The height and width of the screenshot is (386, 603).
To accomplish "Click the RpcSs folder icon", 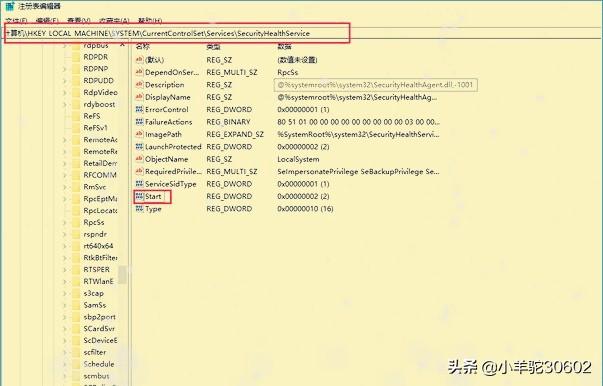I will (x=76, y=222).
